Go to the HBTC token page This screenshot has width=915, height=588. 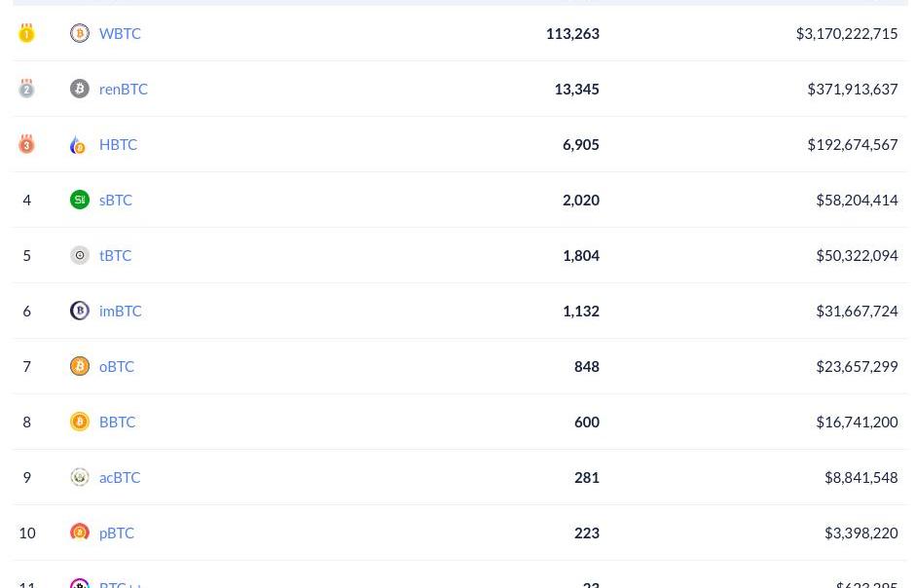coord(118,144)
